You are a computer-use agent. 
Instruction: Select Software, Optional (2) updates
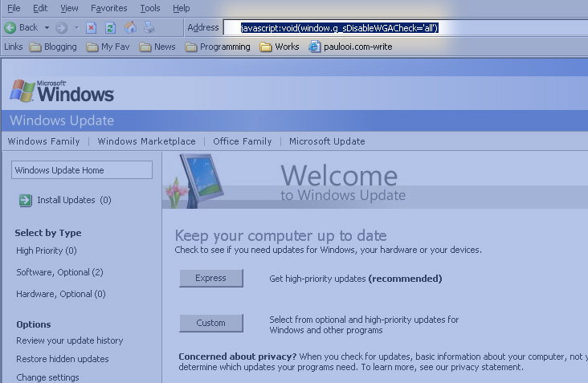[59, 272]
